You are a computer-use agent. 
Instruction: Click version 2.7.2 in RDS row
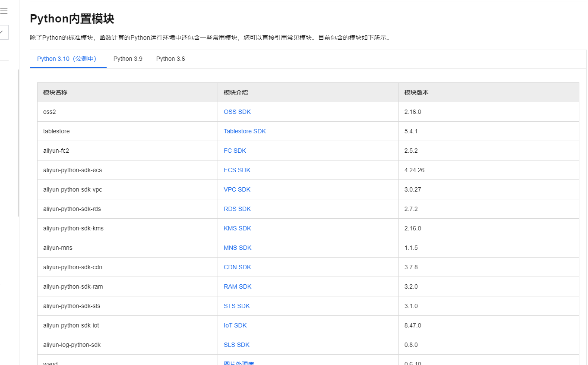coord(411,209)
